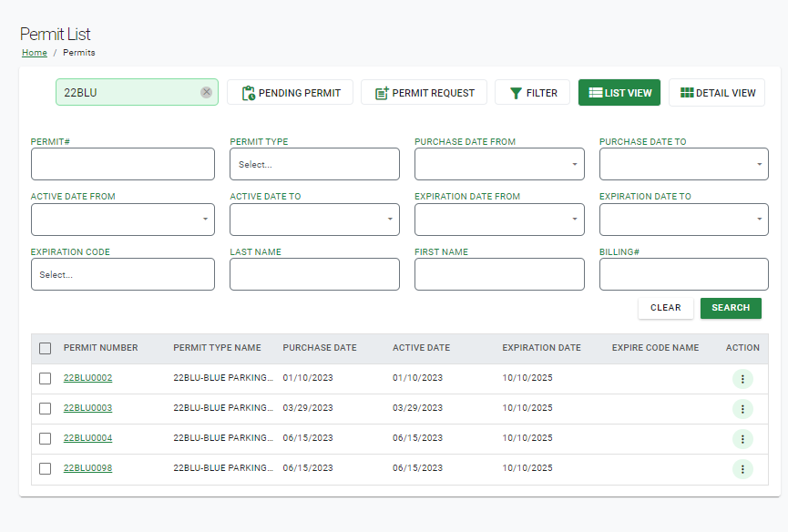Check the box for permit 22BLU0098
This screenshot has width=788, height=532.
pos(46,469)
